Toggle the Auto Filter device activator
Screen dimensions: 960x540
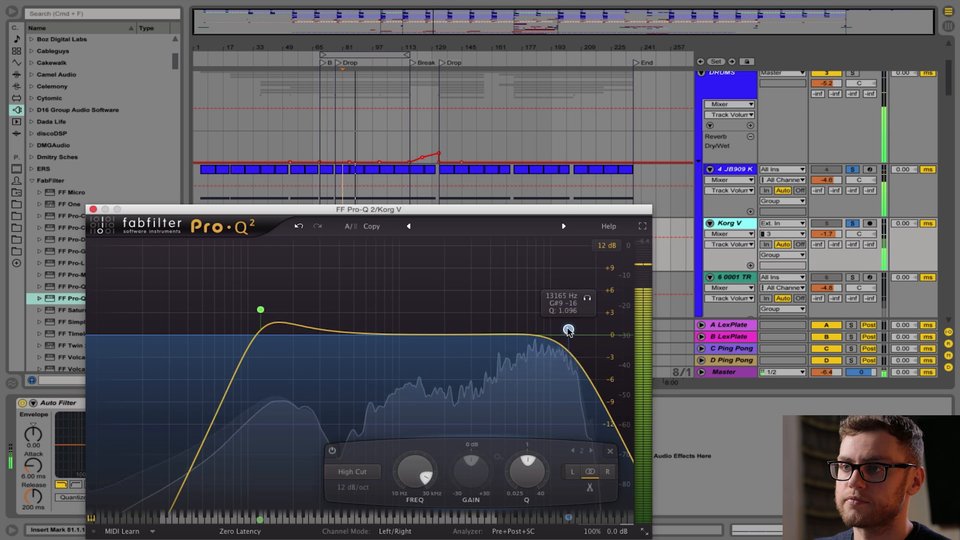(23, 403)
